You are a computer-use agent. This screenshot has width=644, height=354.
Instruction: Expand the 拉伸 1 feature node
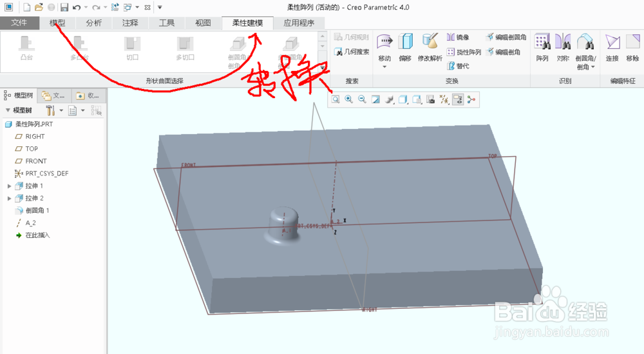click(x=10, y=186)
